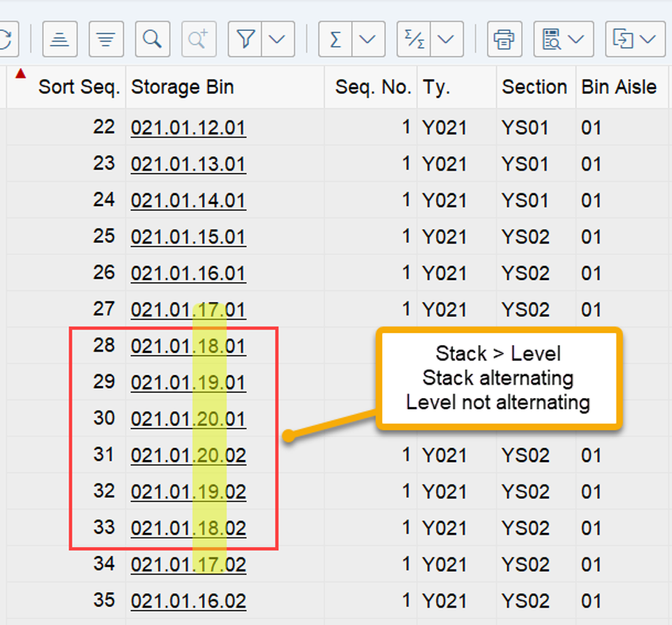Open storage bin 021.01.18.01

point(188,346)
